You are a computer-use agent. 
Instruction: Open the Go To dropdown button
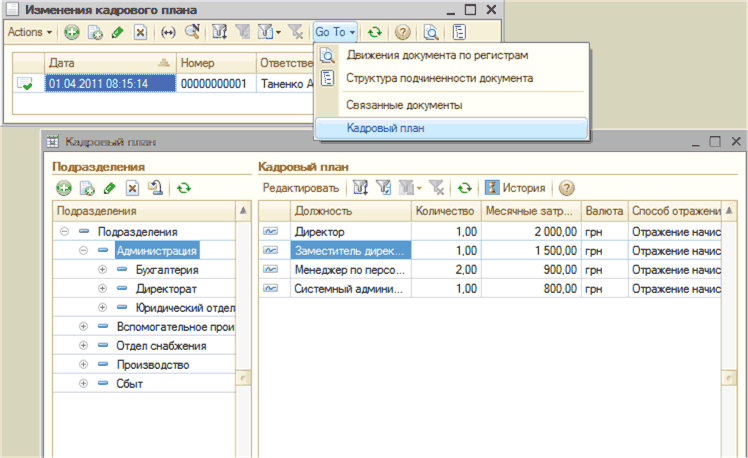[x=335, y=32]
